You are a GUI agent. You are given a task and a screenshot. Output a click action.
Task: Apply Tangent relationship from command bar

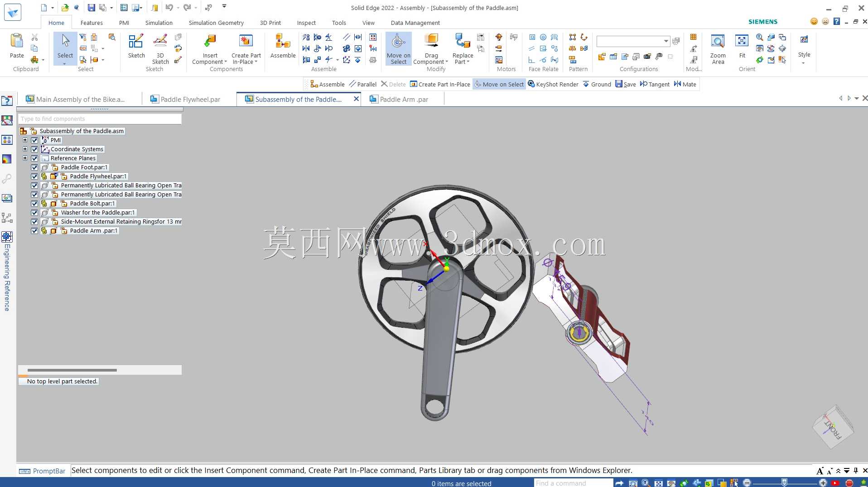pyautogui.click(x=655, y=84)
